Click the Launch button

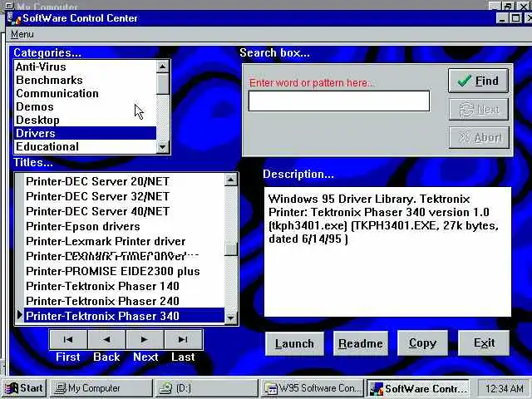tap(294, 343)
